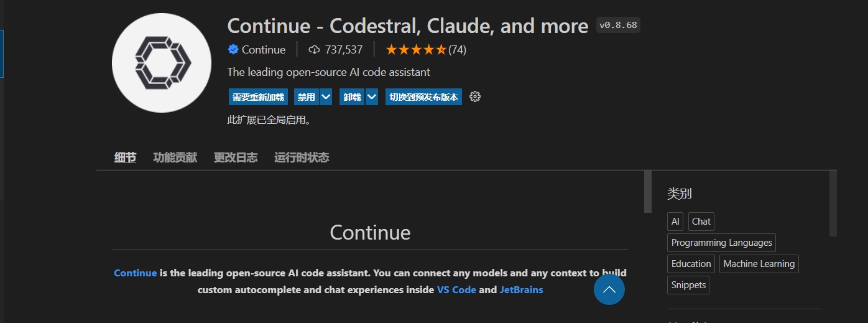This screenshot has width=868, height=323.
Task: Switch to the 功能贡献 tab
Action: [x=175, y=157]
